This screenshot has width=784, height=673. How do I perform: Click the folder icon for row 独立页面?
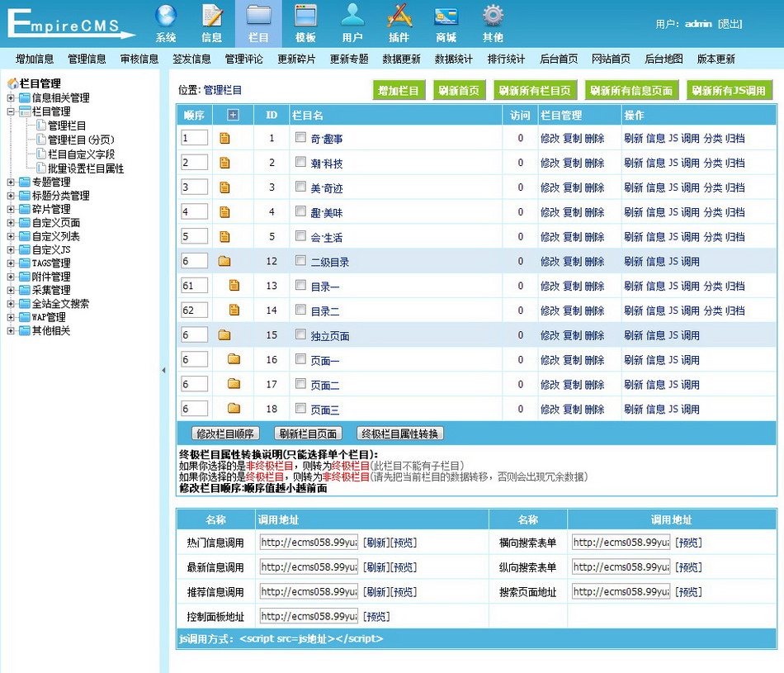click(x=224, y=334)
